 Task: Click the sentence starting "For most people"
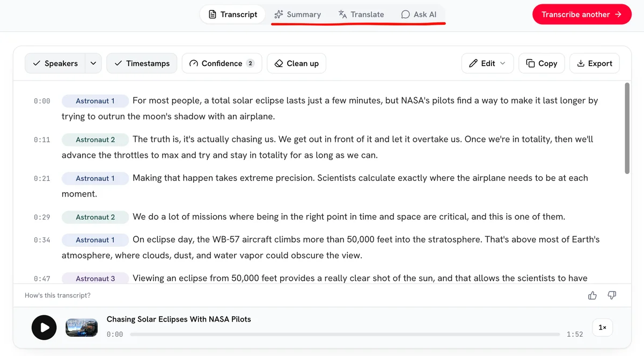pyautogui.click(x=330, y=108)
